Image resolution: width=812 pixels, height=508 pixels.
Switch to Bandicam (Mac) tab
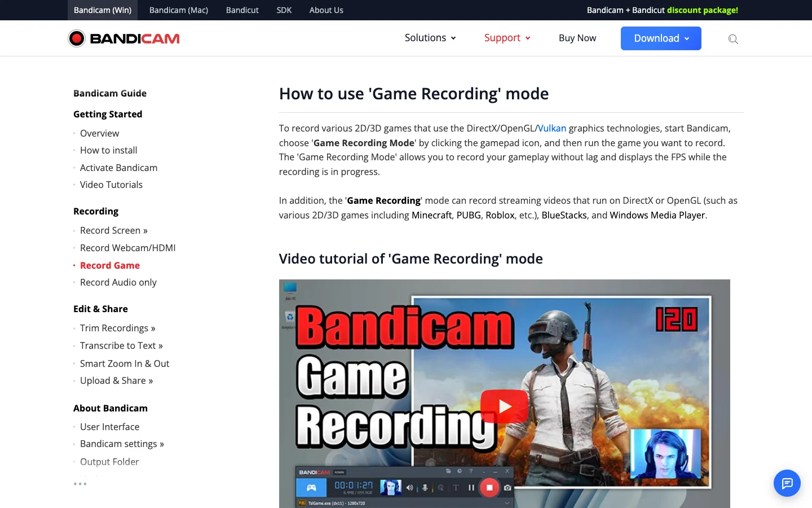tap(179, 10)
